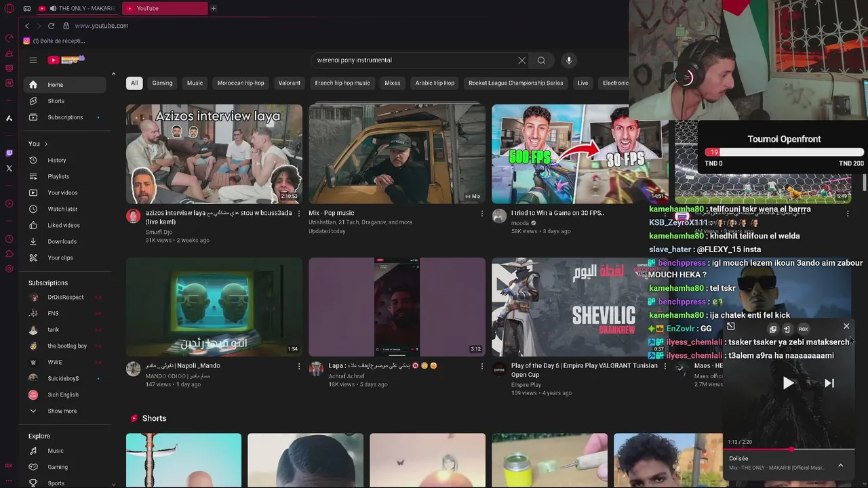Screen dimensions: 868x488
Task: Open options for azizos interview laya video
Action: pos(299,213)
